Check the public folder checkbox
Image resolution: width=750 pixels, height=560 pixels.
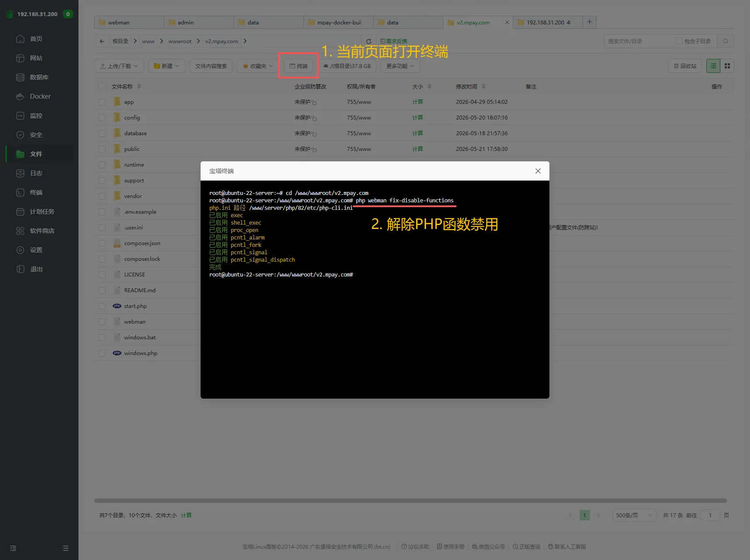[x=102, y=149]
